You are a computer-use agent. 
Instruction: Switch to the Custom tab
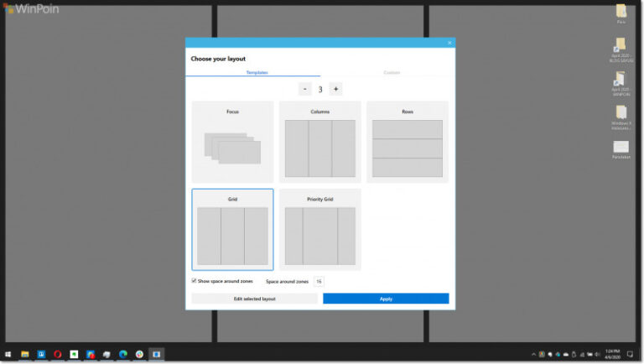[392, 72]
